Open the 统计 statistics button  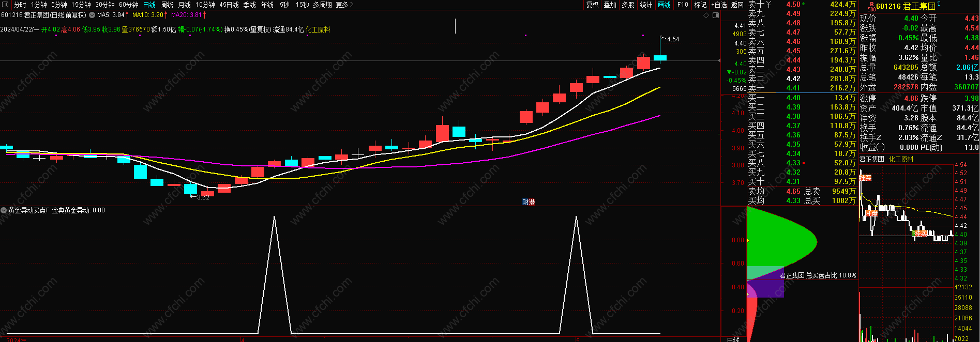click(646, 5)
